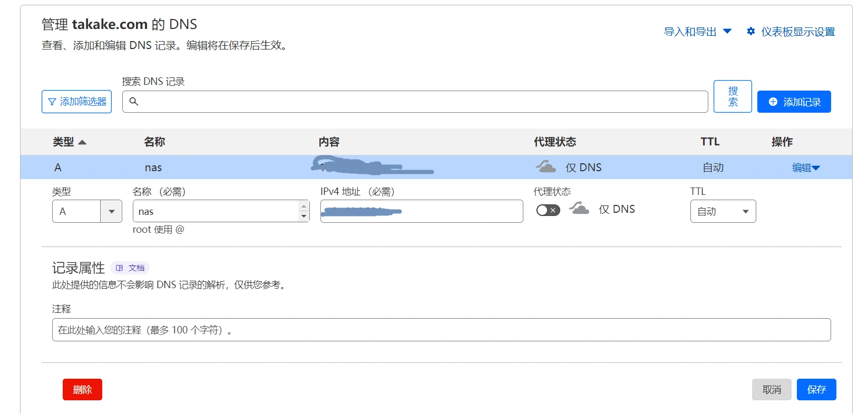Viewport: 868px width, 414px height.
Task: Click the grey cloud icon in nas row
Action: (546, 167)
